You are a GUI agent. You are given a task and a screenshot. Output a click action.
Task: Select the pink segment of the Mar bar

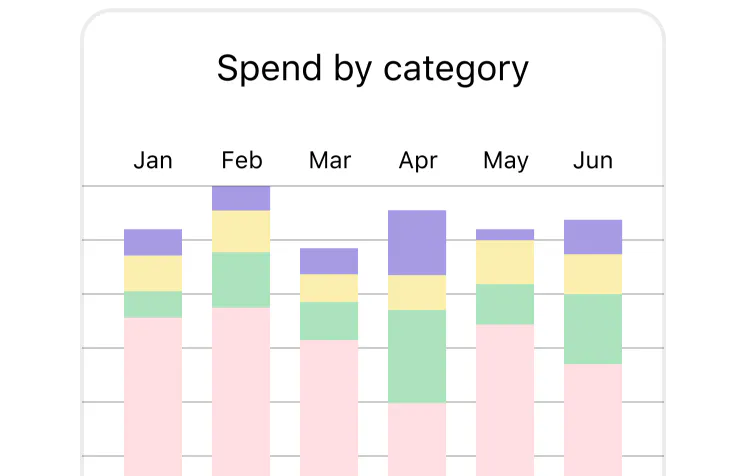[329, 407]
